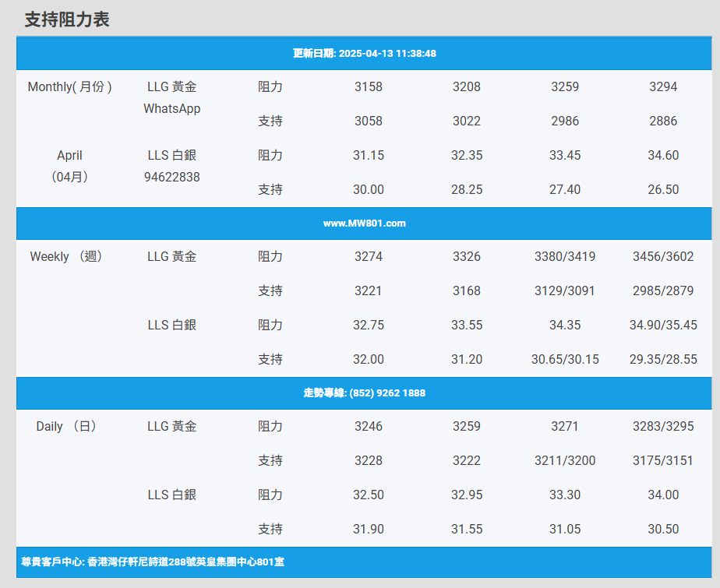Viewport: 720px width, 588px height.
Task: Select the WhatsApp contact label
Action: tap(171, 109)
